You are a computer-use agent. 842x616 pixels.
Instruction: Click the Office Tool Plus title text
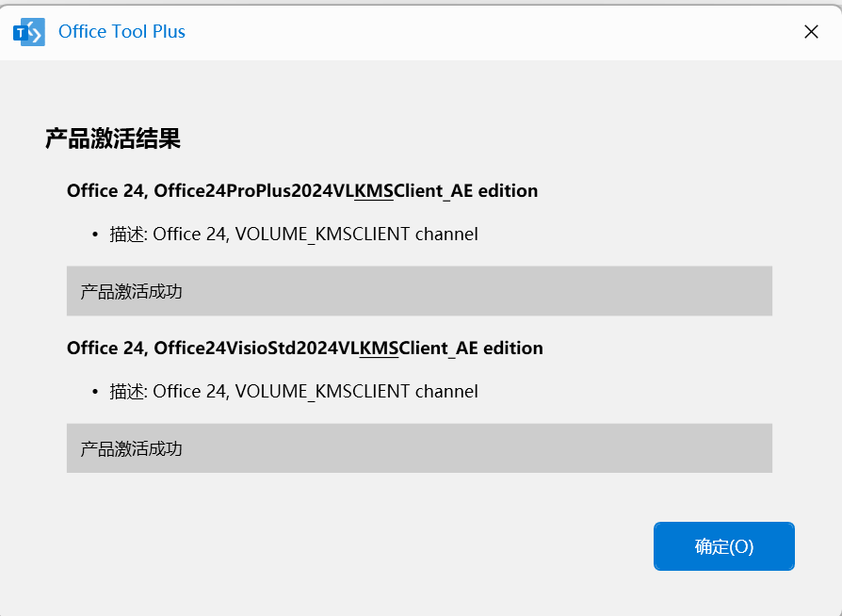pyautogui.click(x=121, y=32)
